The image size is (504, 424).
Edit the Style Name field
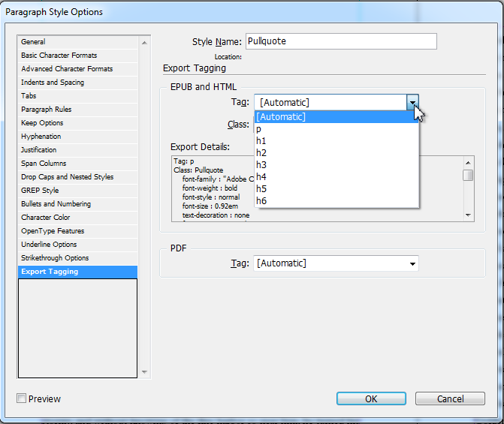[341, 41]
